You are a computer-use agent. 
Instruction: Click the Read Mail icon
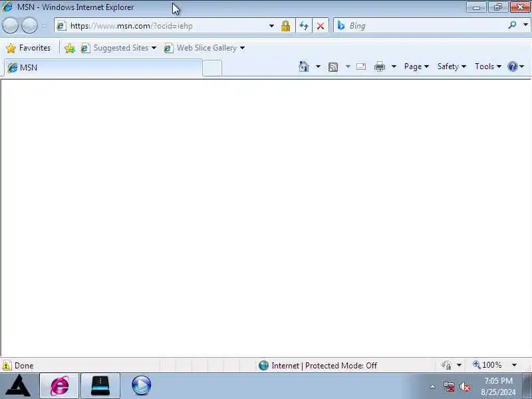coord(361,66)
